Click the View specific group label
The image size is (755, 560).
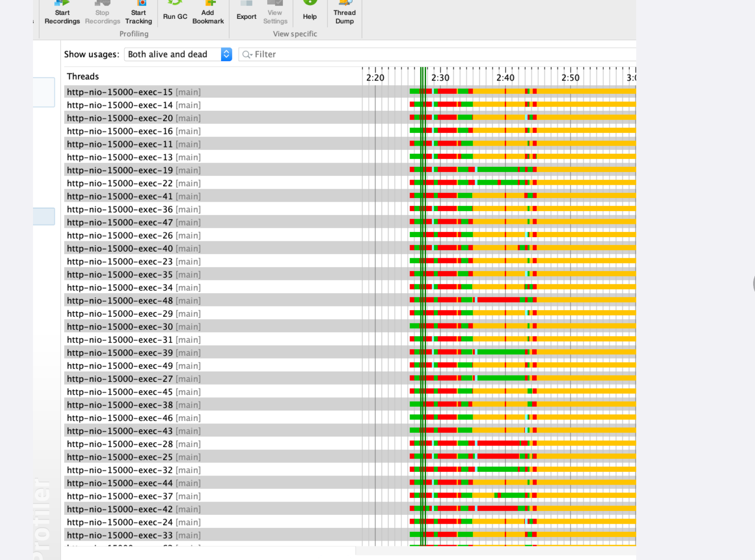pyautogui.click(x=295, y=33)
